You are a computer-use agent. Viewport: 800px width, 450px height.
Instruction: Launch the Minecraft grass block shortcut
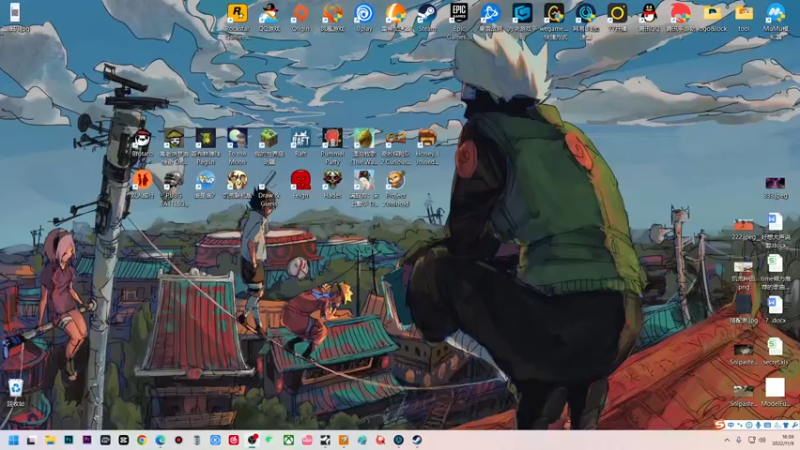pos(269,139)
